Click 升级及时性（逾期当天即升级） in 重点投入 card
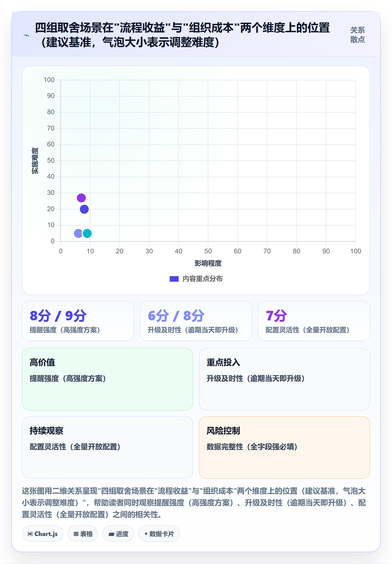The image size is (392, 564). tap(256, 378)
